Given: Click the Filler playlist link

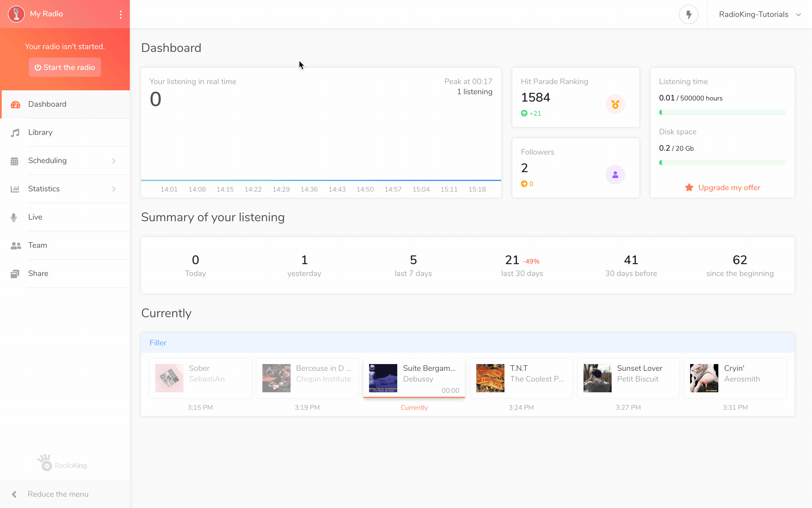Looking at the screenshot, I should (x=158, y=343).
